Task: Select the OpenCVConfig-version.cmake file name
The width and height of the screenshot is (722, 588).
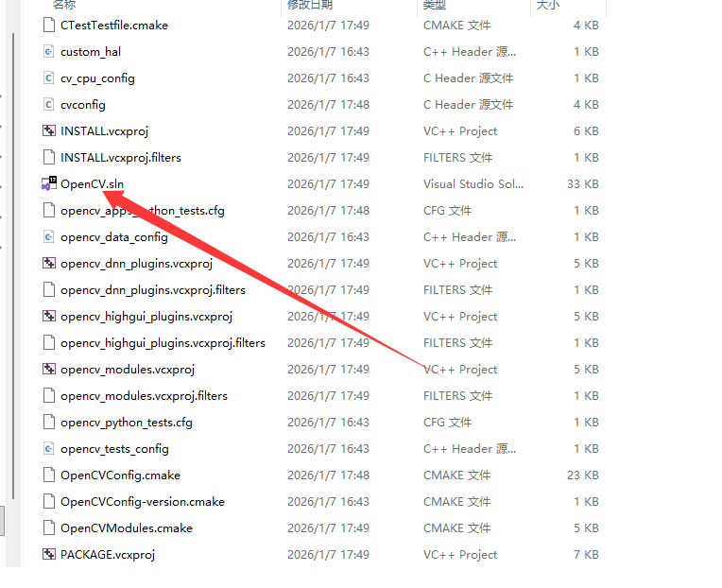Action: (143, 502)
